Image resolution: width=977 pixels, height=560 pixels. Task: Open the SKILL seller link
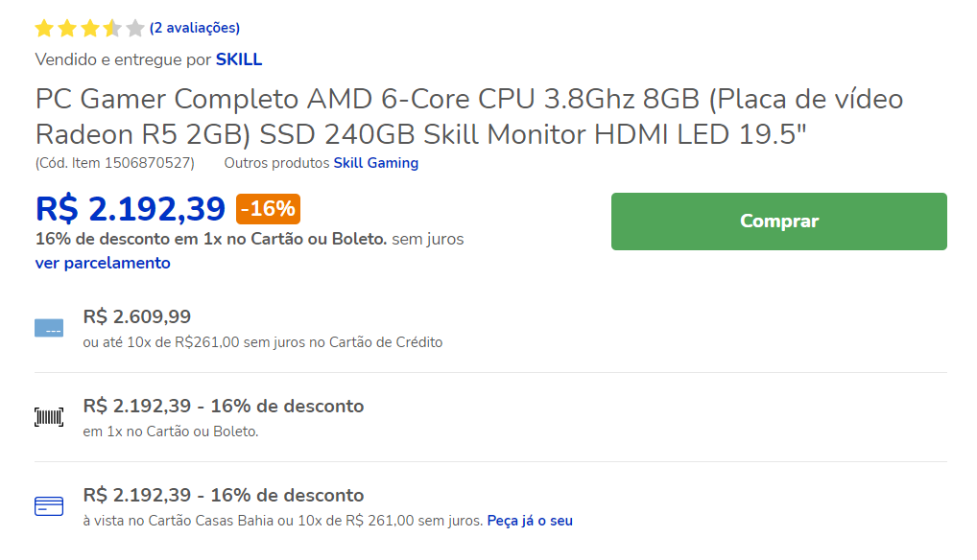pos(239,59)
